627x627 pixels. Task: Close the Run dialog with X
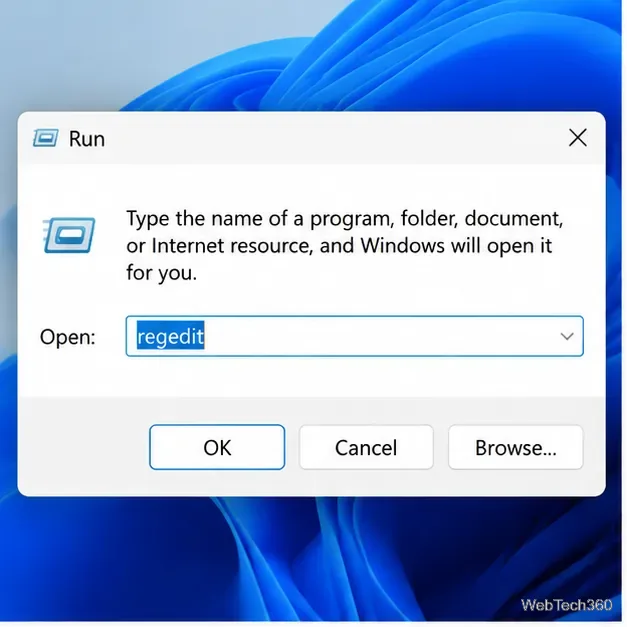(578, 138)
